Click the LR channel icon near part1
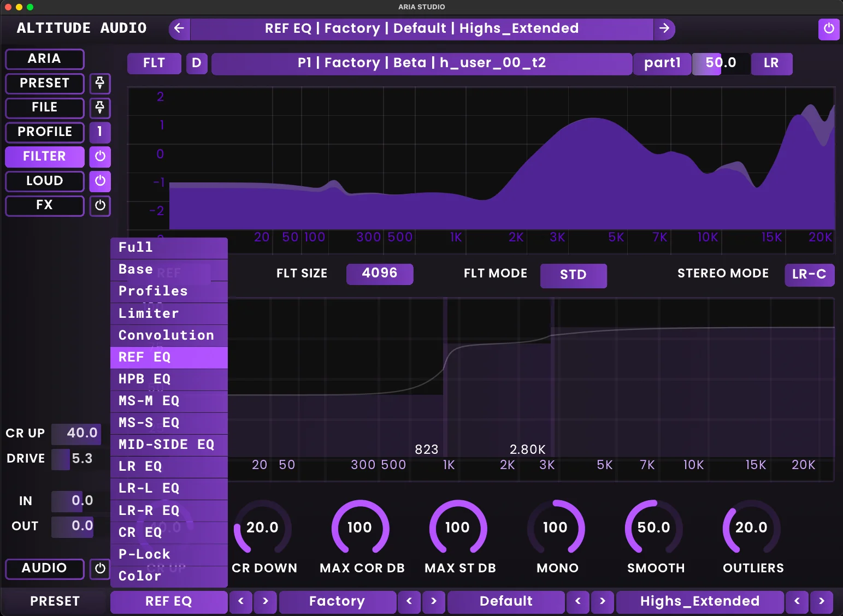This screenshot has width=843, height=616. 771,63
